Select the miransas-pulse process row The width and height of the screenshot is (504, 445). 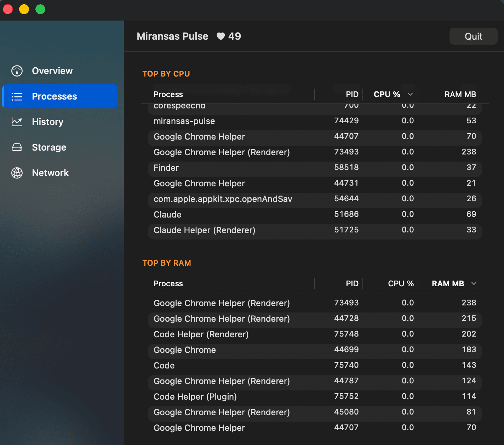(x=315, y=121)
